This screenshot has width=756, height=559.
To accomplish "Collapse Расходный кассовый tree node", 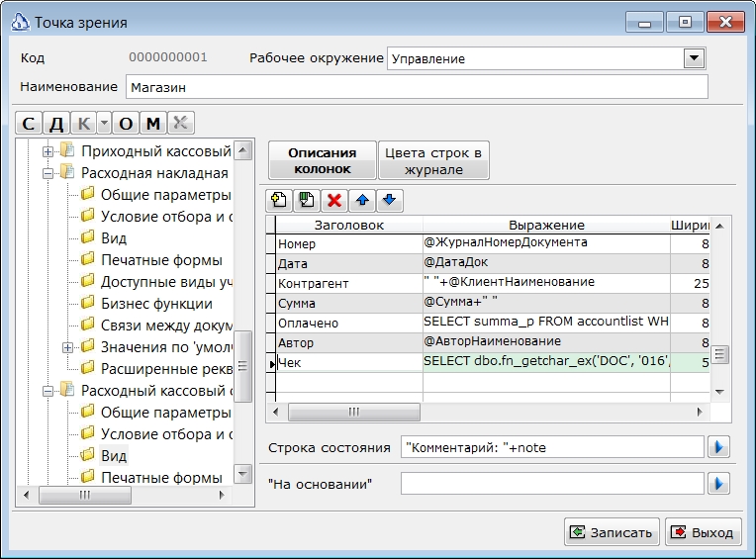I will [x=47, y=391].
